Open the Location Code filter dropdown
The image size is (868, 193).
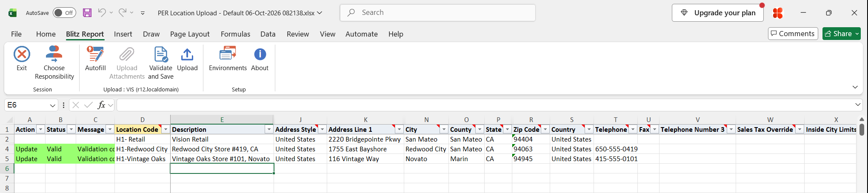tap(166, 129)
